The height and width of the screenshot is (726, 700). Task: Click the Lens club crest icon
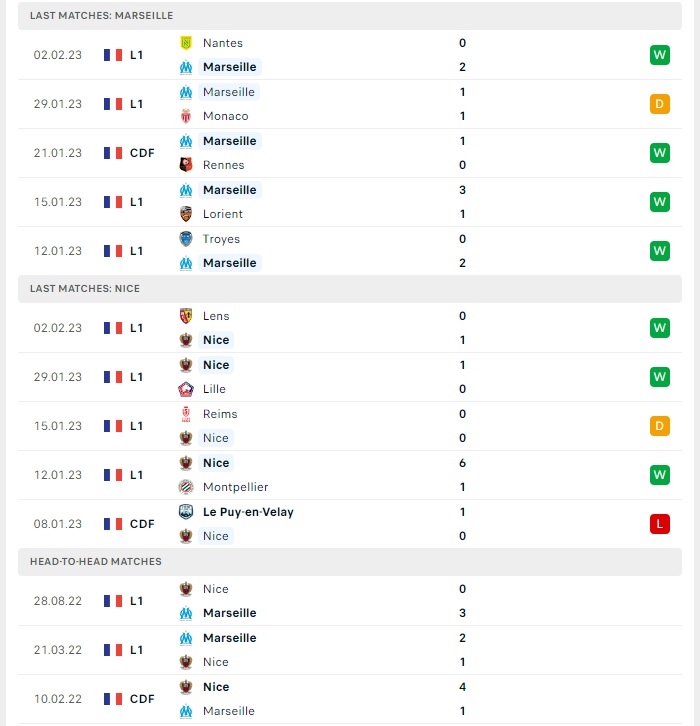(186, 316)
